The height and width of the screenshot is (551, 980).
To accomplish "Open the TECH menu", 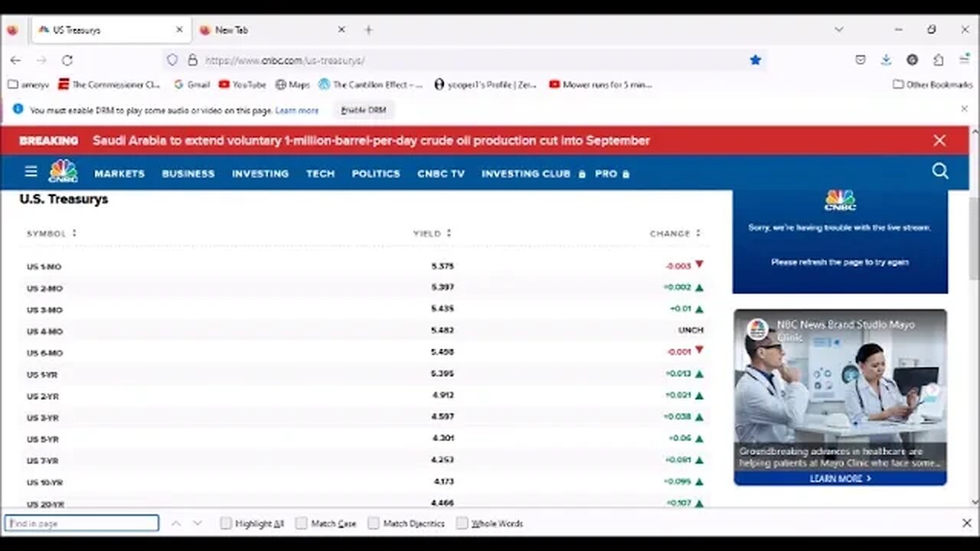I will pyautogui.click(x=320, y=174).
